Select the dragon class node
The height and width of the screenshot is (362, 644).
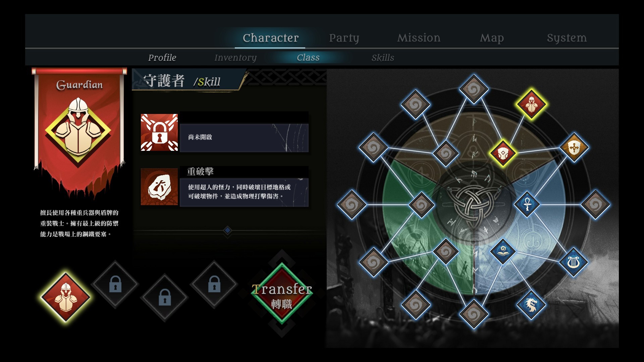(531, 305)
